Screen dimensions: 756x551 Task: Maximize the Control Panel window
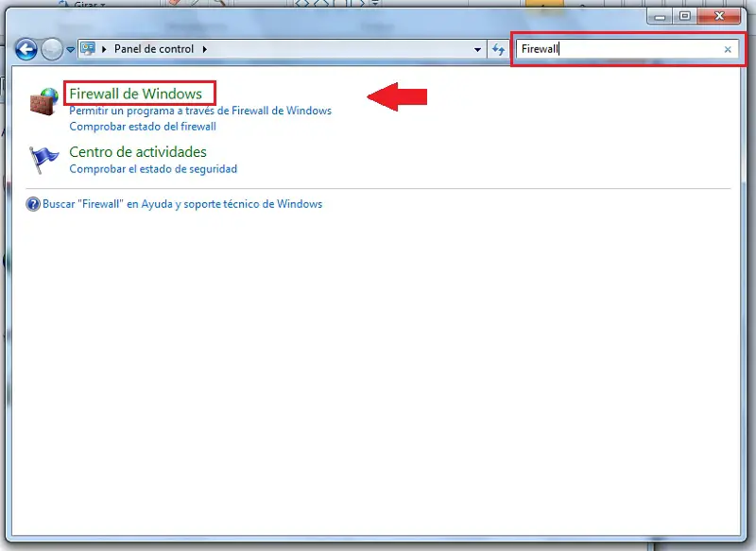(x=684, y=16)
